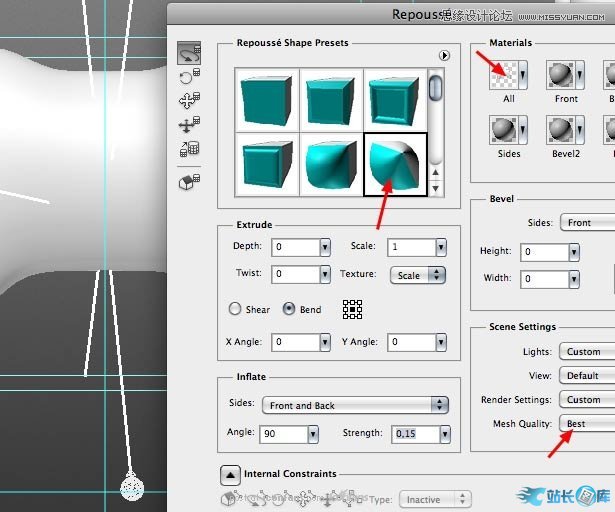This screenshot has height=512, width=615.
Task: Click the shape presets scrollbar down arrow
Action: tap(435, 188)
